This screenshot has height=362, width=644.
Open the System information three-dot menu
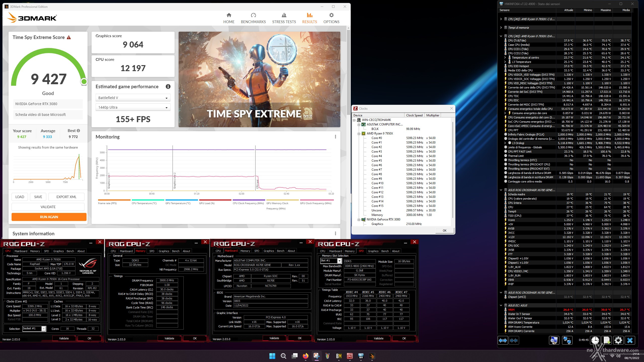(x=335, y=234)
